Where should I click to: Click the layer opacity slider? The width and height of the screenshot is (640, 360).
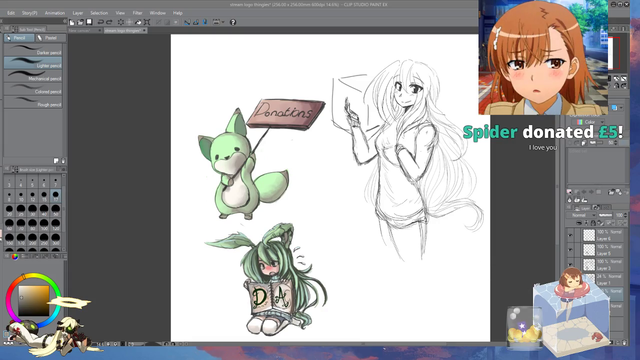pyautogui.click(x=605, y=215)
